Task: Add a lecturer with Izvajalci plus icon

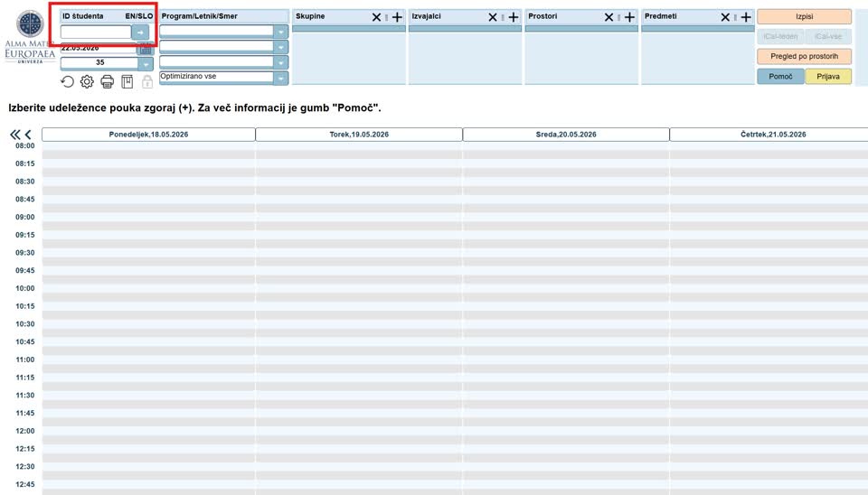Action: (514, 17)
